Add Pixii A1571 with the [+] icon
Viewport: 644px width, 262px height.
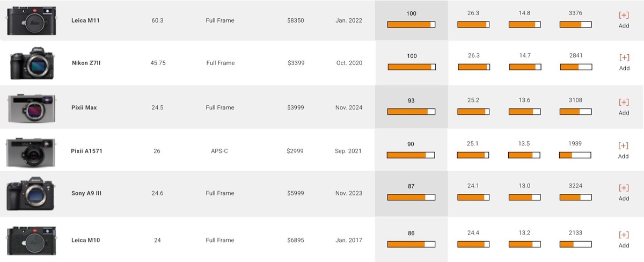[x=623, y=146]
